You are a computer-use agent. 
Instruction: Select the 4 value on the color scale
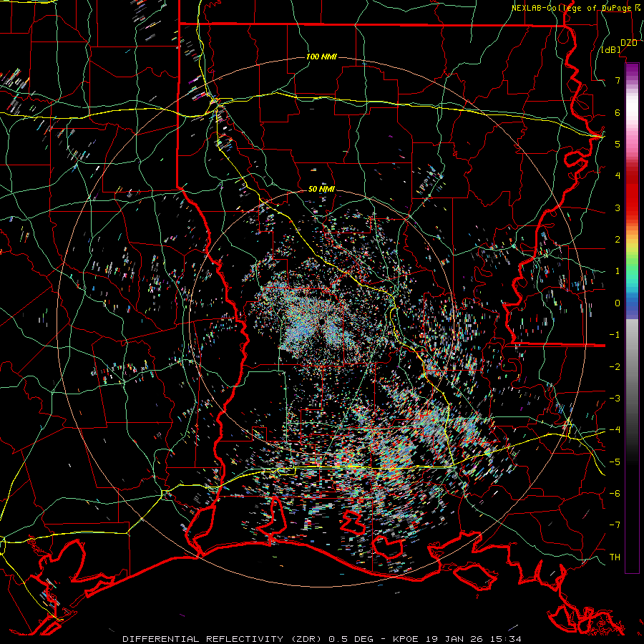[618, 176]
